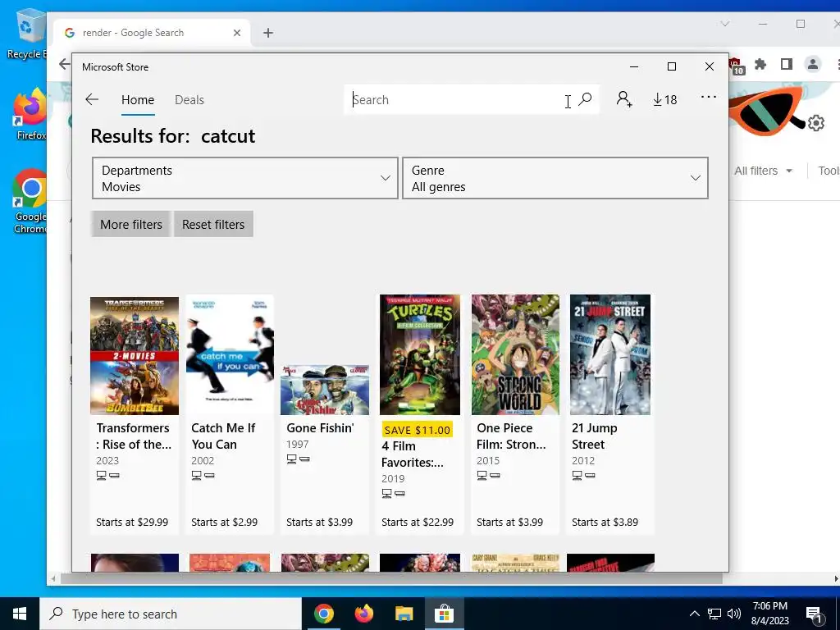The height and width of the screenshot is (630, 840).
Task: Open Catch Me If You Can poster
Action: click(230, 354)
